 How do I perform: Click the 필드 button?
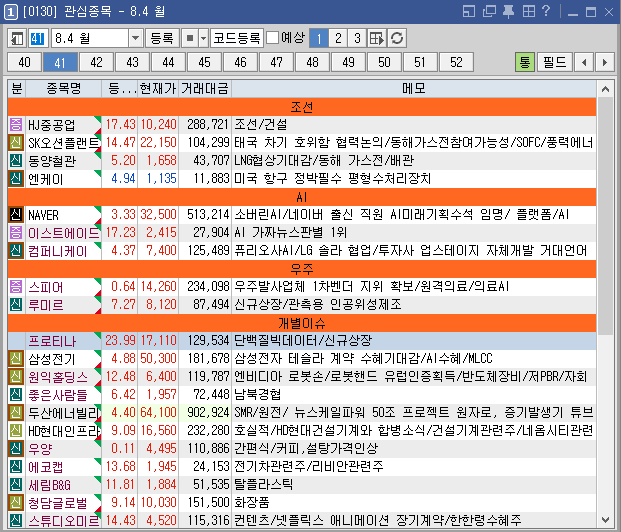point(555,62)
